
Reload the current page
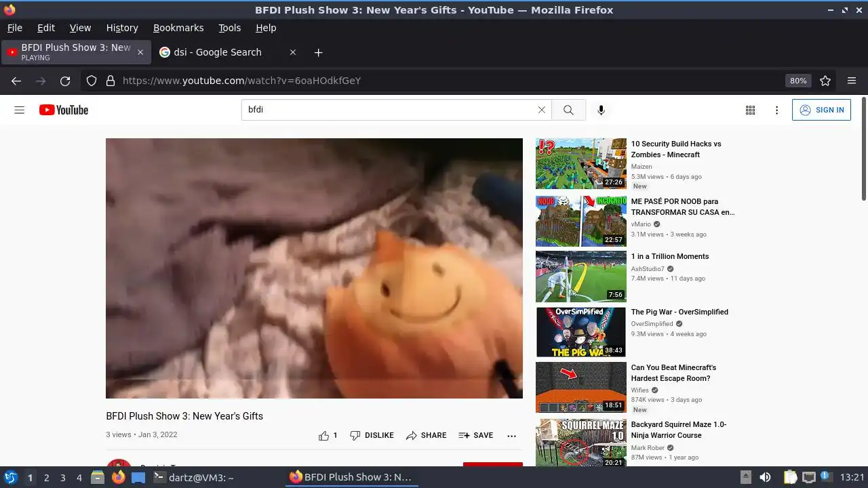pyautogui.click(x=65, y=81)
